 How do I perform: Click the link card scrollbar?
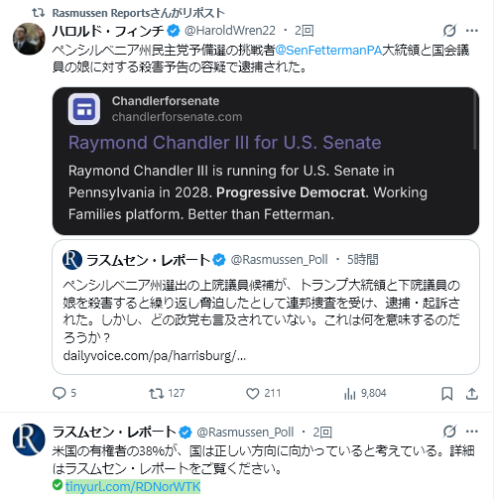click(475, 120)
